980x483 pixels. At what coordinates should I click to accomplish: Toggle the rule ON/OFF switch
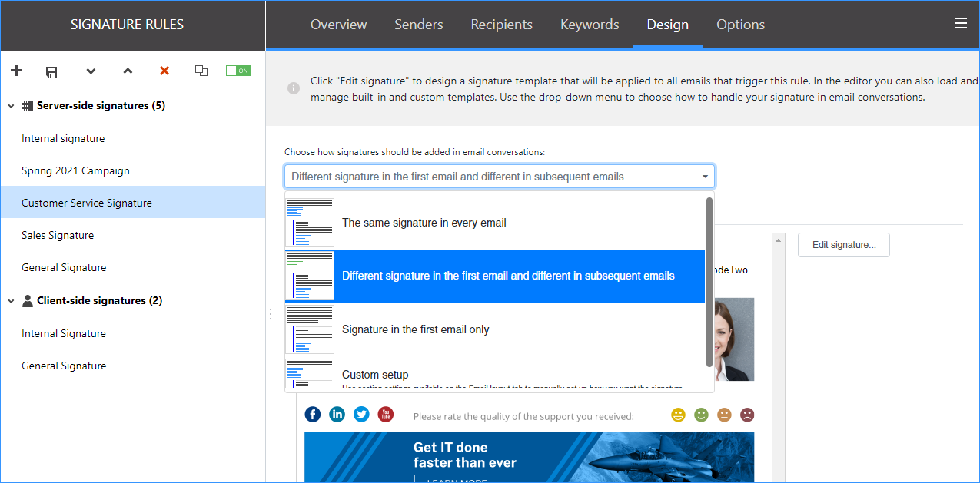click(x=238, y=71)
